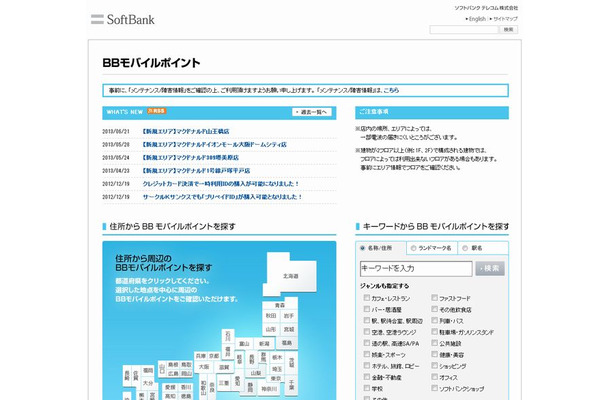Select 山梨 prefecture on the map
Screen dimensions: 610x400
coord(256,373)
